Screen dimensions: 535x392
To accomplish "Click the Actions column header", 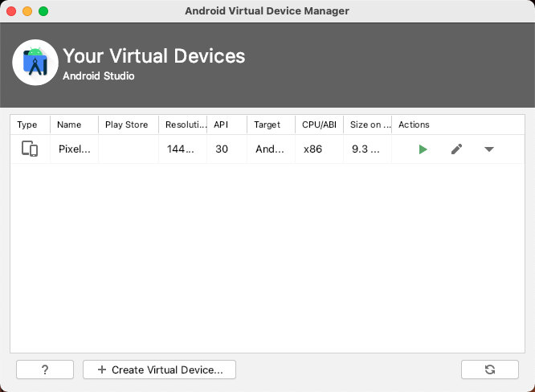I will (458, 125).
